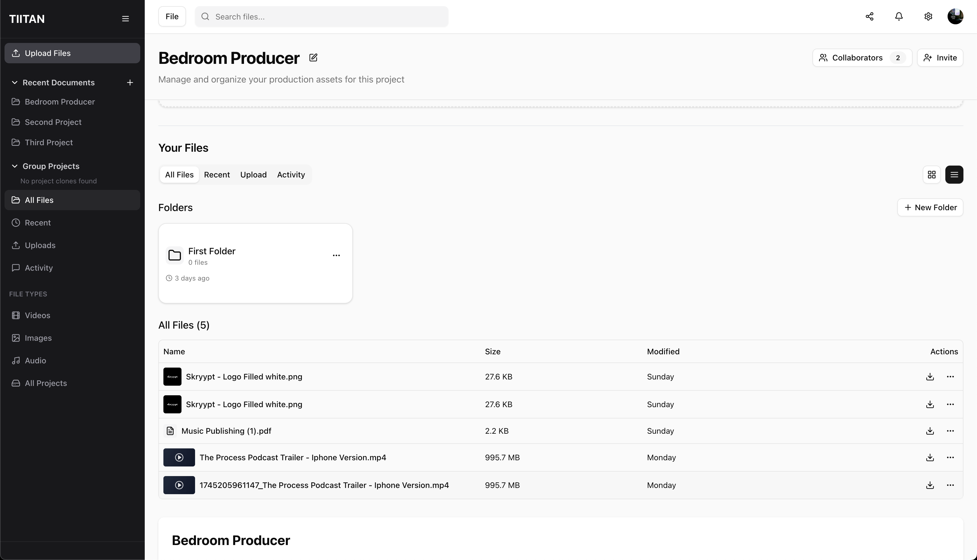Collapse the Group Projects section

click(15, 166)
